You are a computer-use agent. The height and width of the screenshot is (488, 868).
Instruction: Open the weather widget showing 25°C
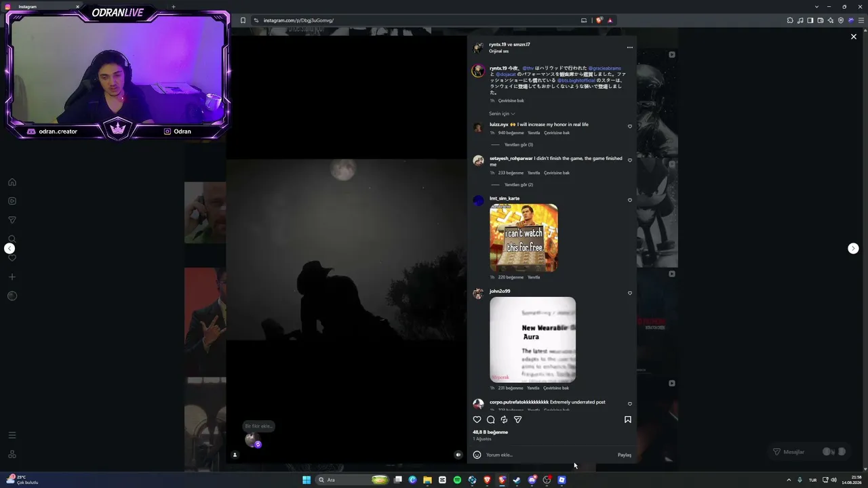point(22,480)
